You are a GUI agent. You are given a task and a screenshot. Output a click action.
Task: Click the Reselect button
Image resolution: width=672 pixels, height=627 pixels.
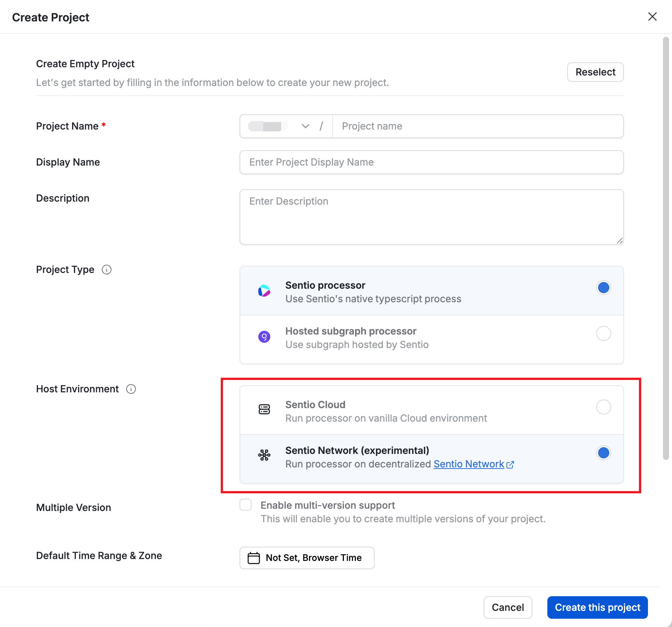[x=595, y=72]
